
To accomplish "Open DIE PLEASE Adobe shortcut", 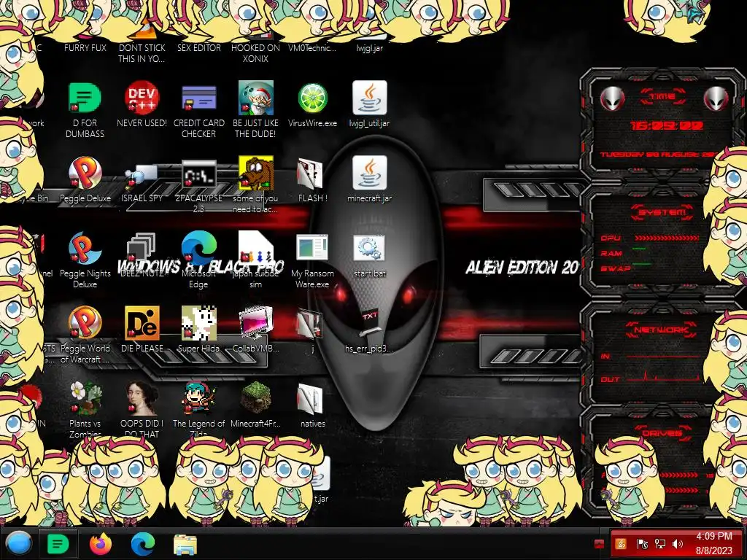I will point(142,323).
